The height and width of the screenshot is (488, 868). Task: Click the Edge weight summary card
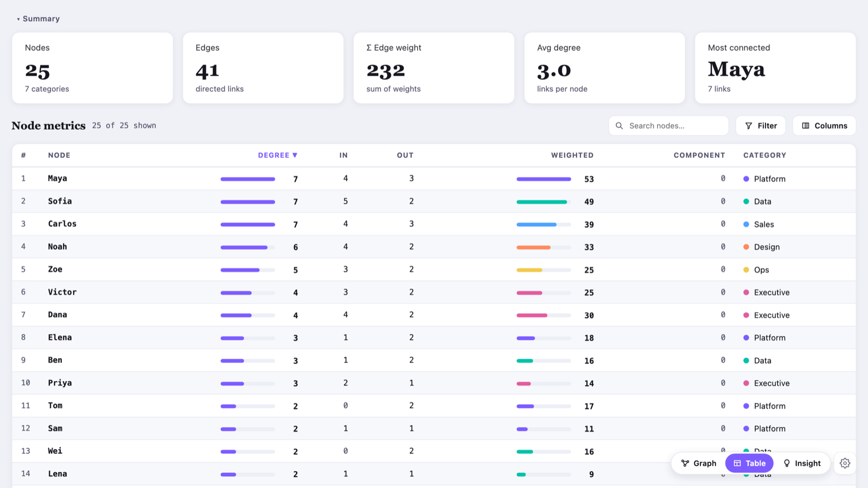click(x=434, y=68)
